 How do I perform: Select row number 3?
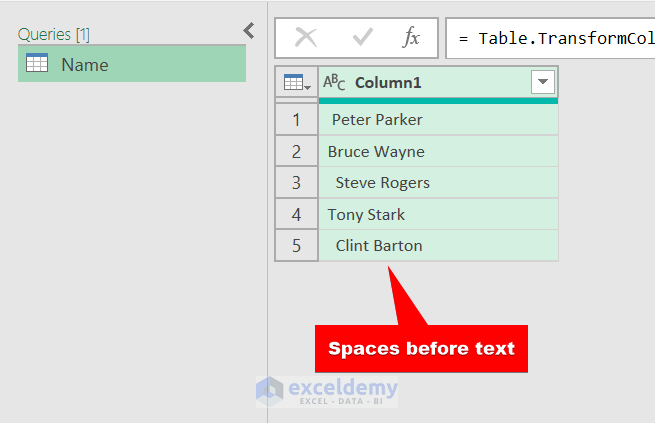point(296,183)
